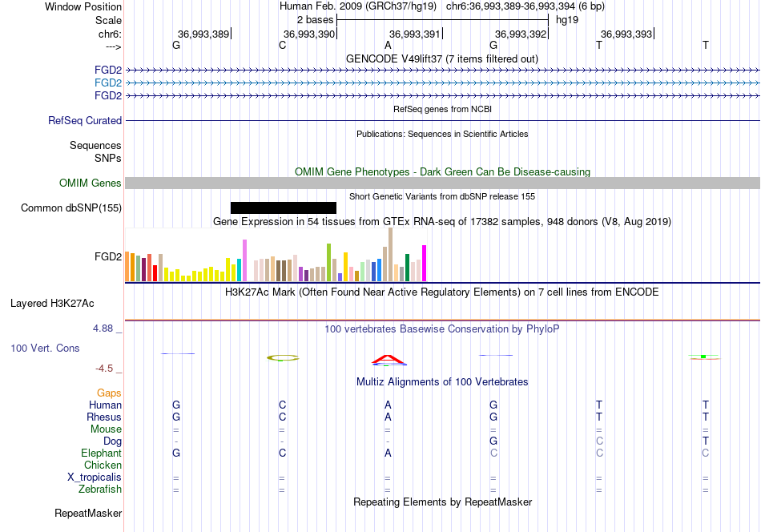Viewport: 761px width, 532px height.
Task: Click 'Multiz Alignments of 100 Vertebrates' title
Action: point(442,382)
